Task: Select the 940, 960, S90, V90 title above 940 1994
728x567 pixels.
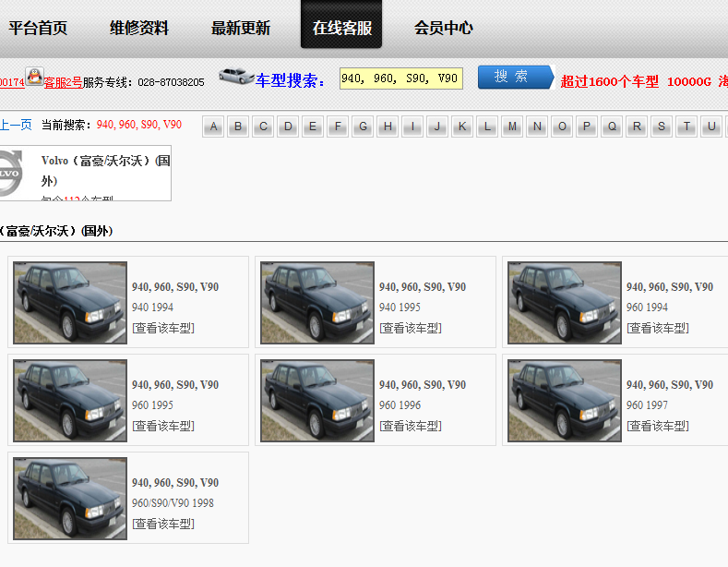Action: point(175,287)
